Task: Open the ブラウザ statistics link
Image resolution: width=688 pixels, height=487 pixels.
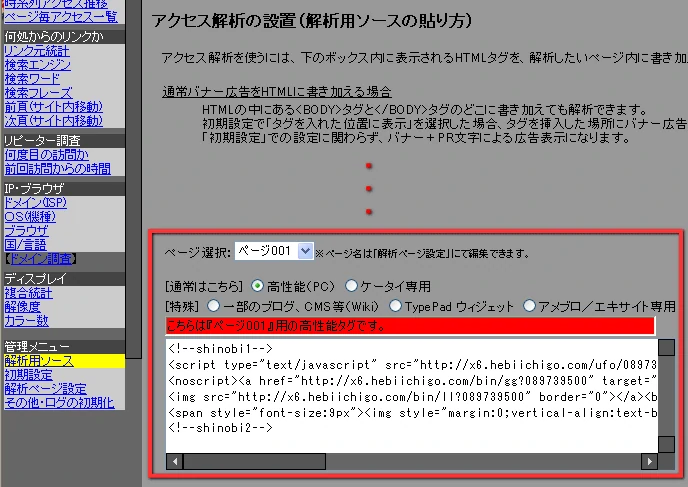Action: tap(26, 231)
